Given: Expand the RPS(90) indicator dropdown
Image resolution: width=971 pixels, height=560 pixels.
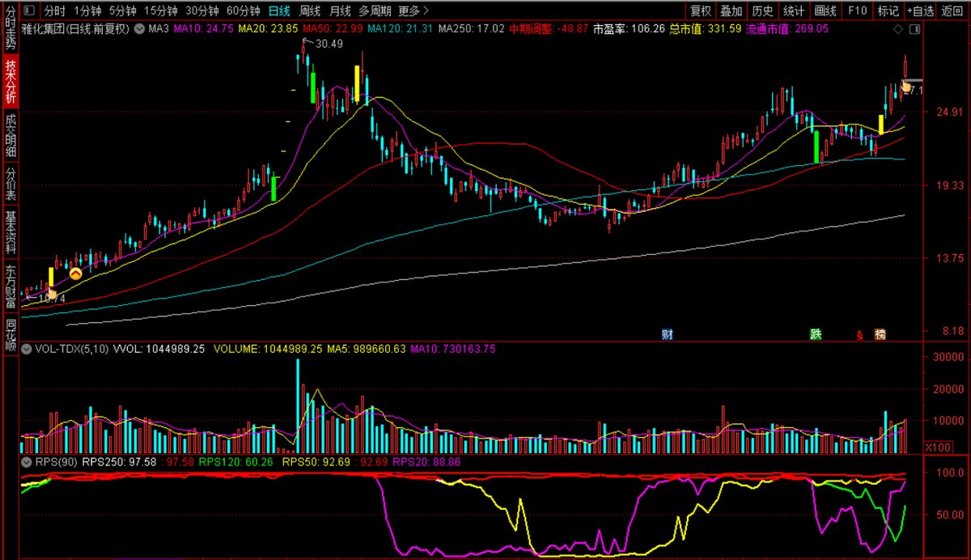Looking at the screenshot, I should (27, 462).
